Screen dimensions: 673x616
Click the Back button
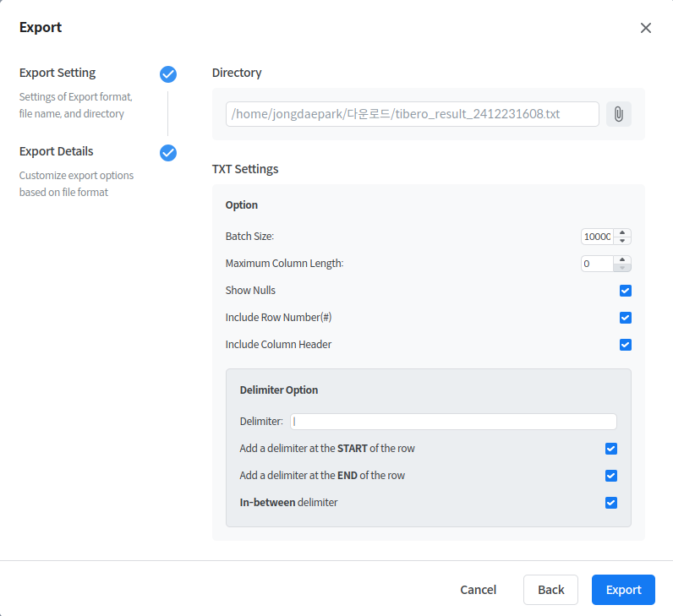(x=550, y=590)
